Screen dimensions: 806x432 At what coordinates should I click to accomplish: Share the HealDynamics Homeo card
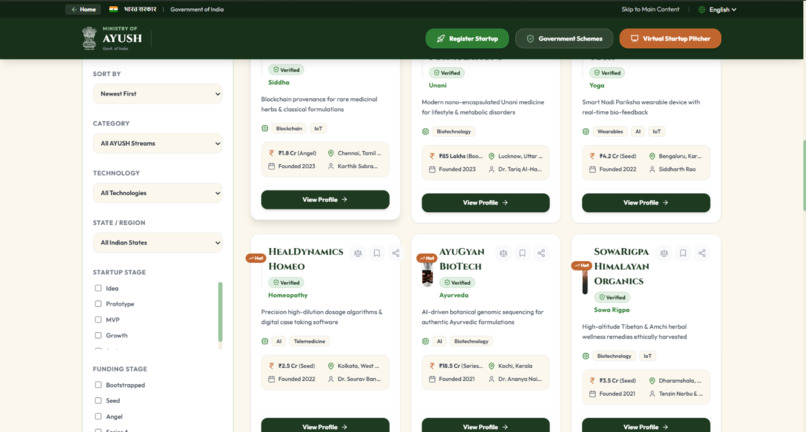click(x=395, y=253)
